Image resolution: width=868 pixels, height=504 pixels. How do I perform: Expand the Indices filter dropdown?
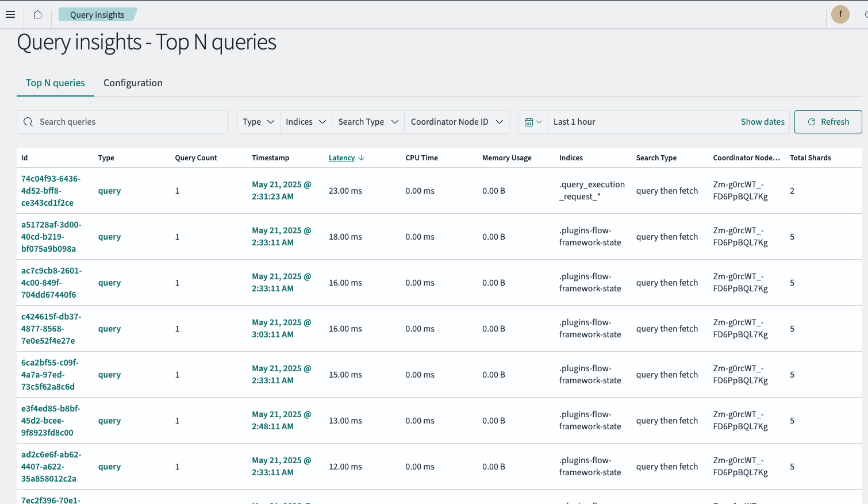306,122
